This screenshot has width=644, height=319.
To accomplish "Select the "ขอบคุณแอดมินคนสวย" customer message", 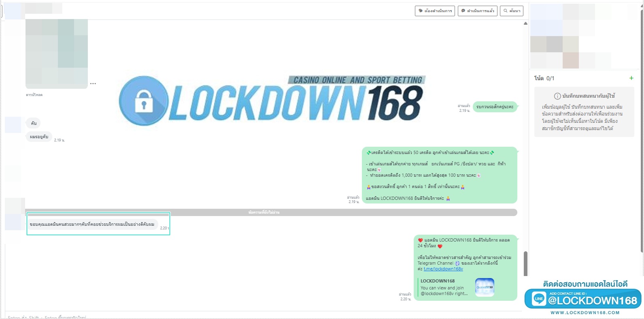I will [x=92, y=224].
